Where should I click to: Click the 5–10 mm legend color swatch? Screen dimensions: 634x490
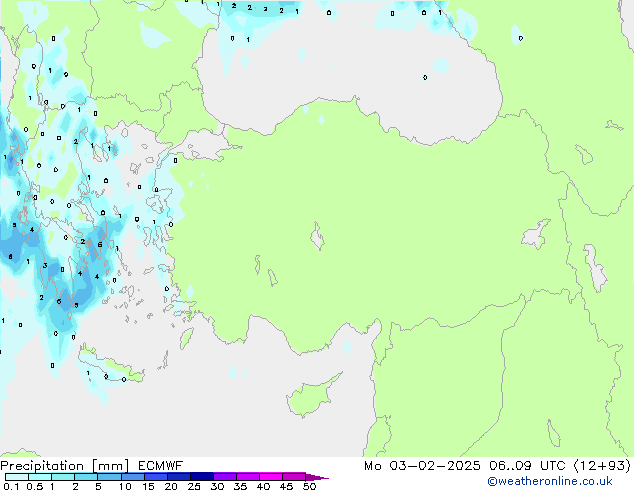(109, 477)
